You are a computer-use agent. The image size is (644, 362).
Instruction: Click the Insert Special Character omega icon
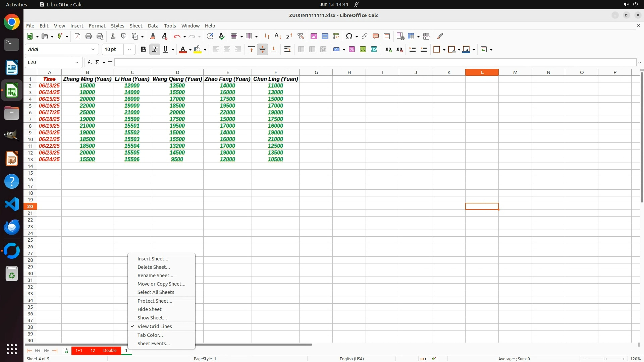coord(349,36)
